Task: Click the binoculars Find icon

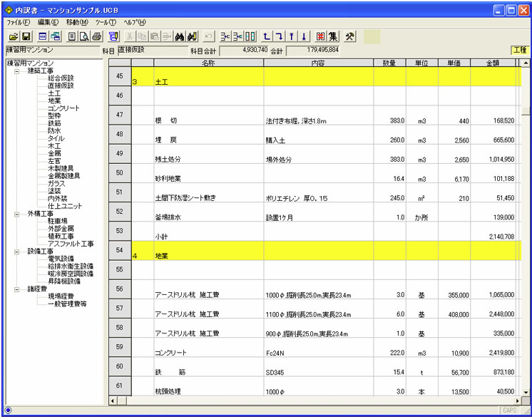Action: click(x=180, y=36)
